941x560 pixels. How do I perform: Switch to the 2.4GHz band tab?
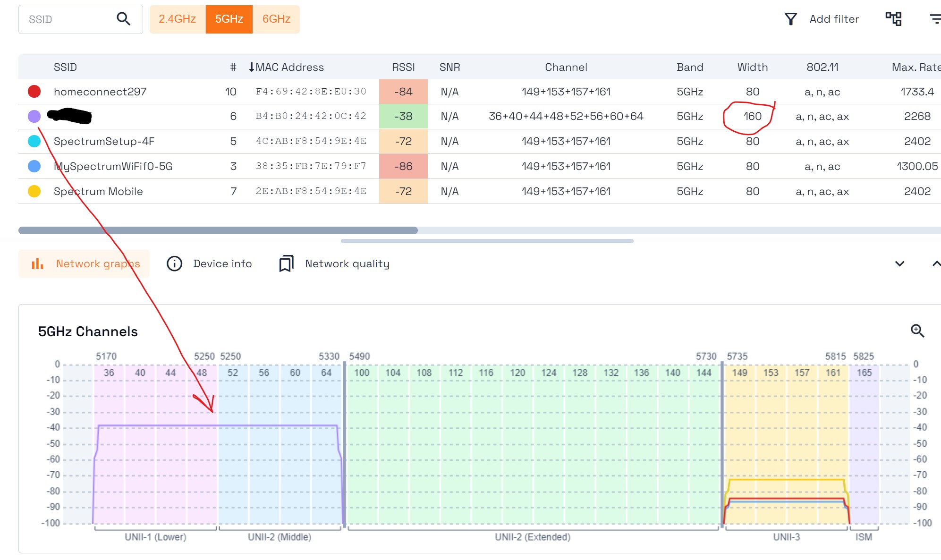178,19
